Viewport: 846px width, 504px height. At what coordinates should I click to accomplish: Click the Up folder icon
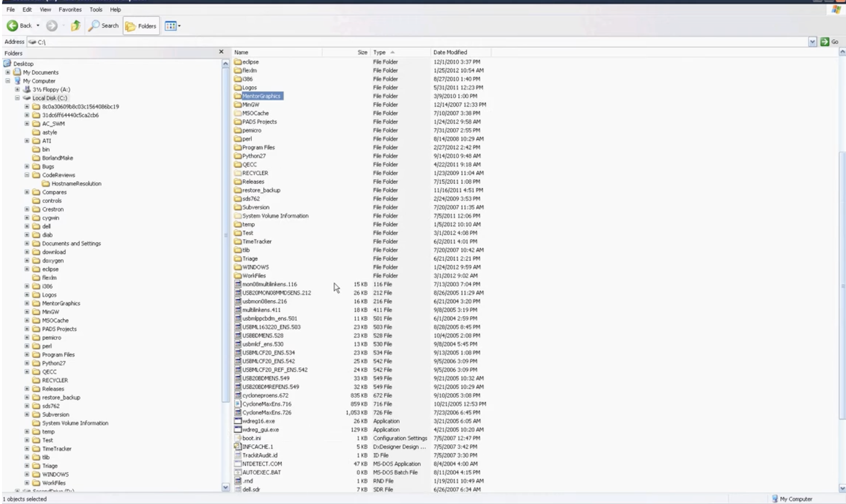75,26
